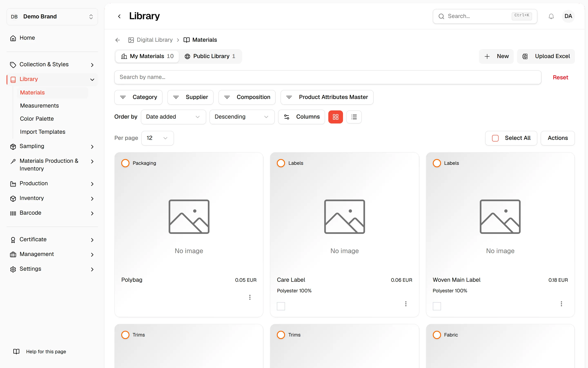Click the New button

coord(496,56)
